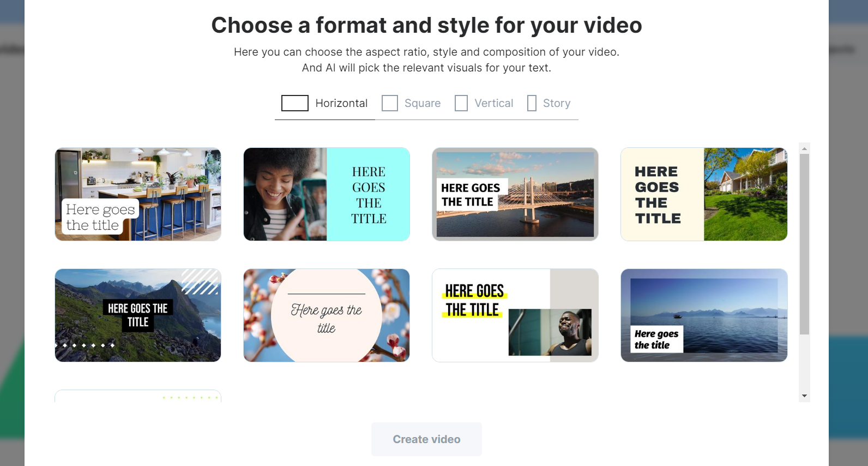The image size is (868, 466).
Task: Click the scrollbar up arrow
Action: pyautogui.click(x=804, y=148)
